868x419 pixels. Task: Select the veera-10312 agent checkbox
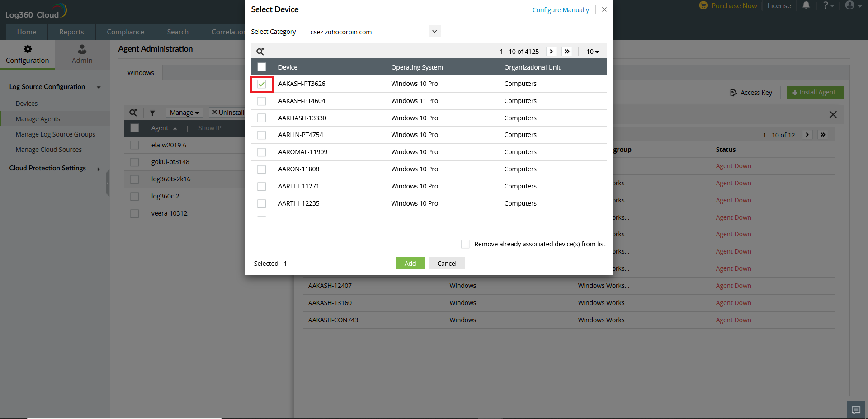[x=135, y=214]
